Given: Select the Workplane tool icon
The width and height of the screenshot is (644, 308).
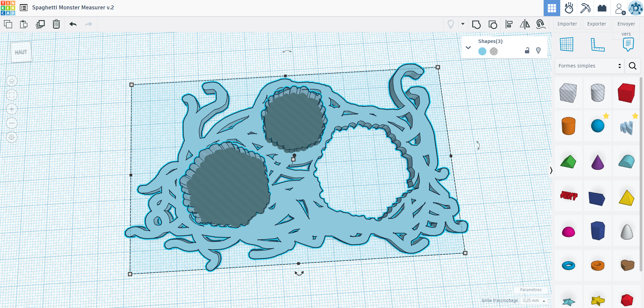Looking at the screenshot, I should [x=567, y=44].
